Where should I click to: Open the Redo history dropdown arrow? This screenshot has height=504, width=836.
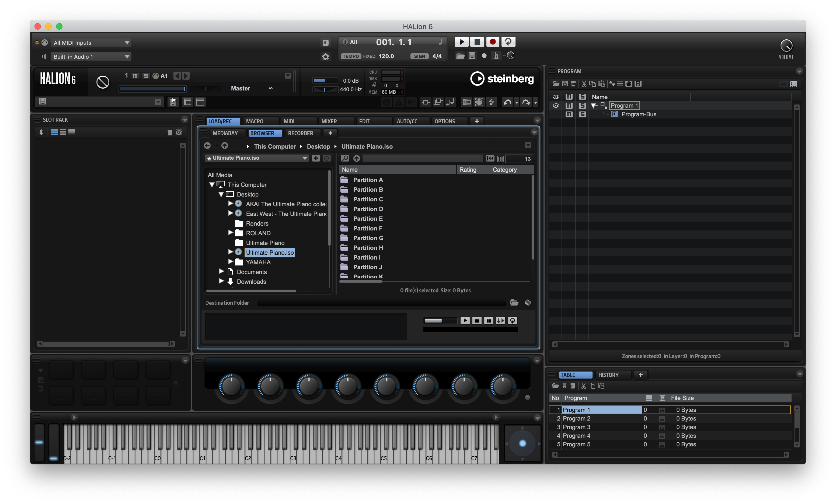(535, 102)
